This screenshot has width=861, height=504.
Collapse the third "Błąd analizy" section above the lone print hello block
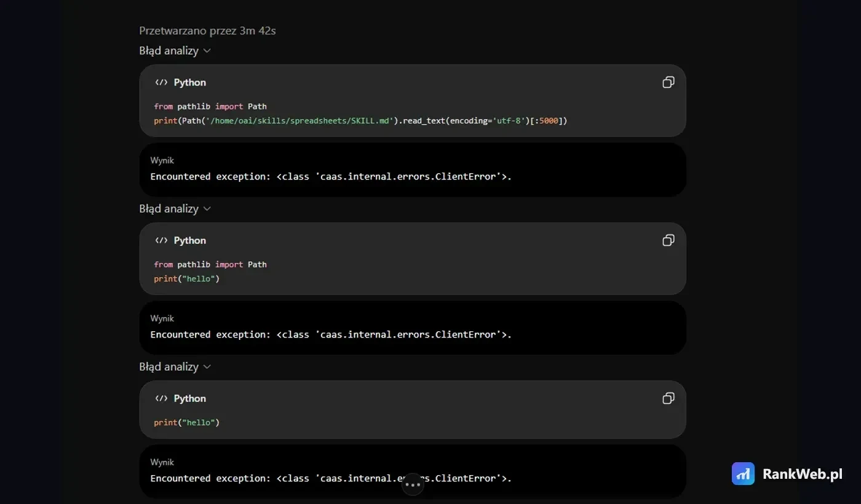tap(175, 366)
